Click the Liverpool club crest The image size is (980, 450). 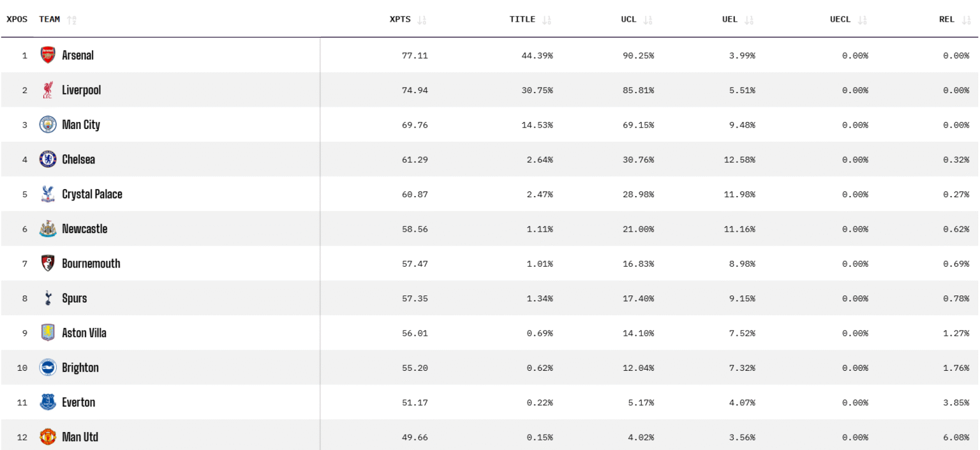[x=48, y=90]
